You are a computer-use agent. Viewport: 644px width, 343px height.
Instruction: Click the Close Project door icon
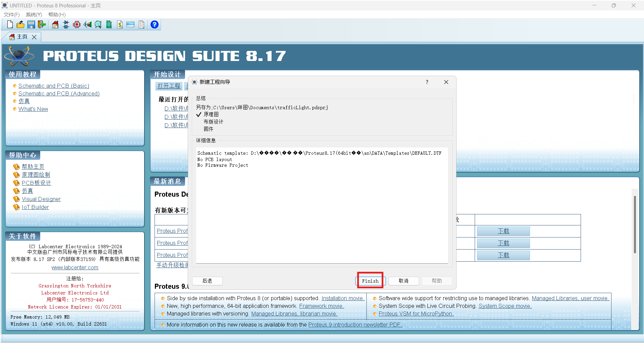tap(42, 24)
